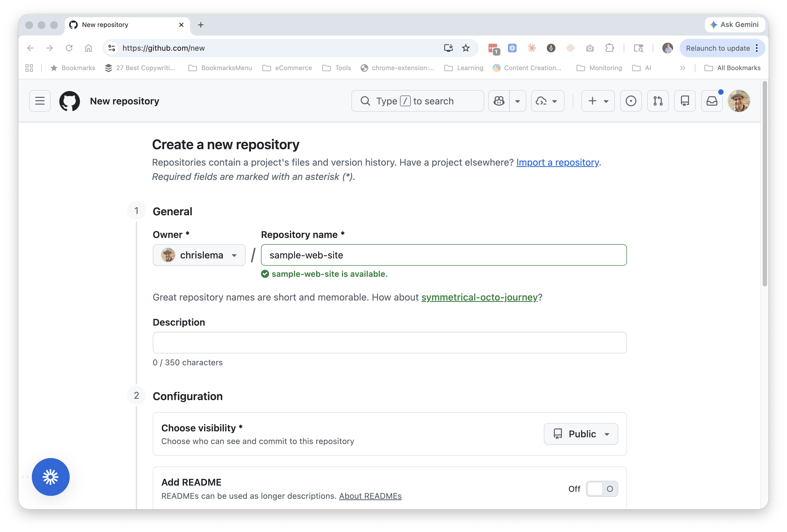Bookmark this page with star icon
The image size is (787, 532).
click(x=466, y=48)
